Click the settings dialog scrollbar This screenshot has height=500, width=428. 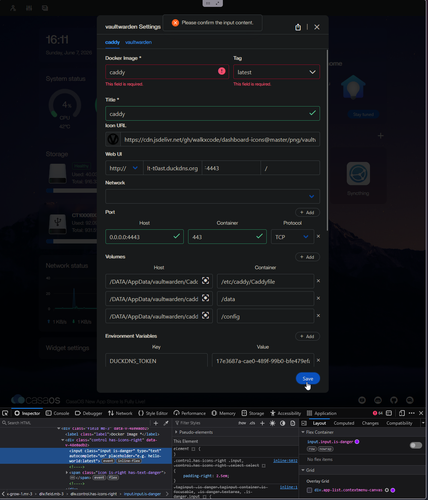click(327, 140)
